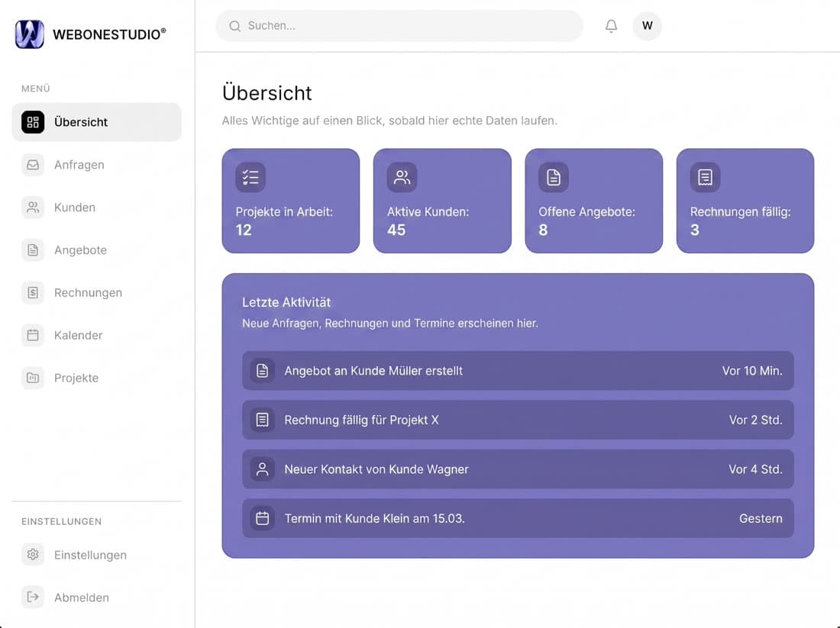Click into the Suchen search field
The image size is (840, 628).
399,26
